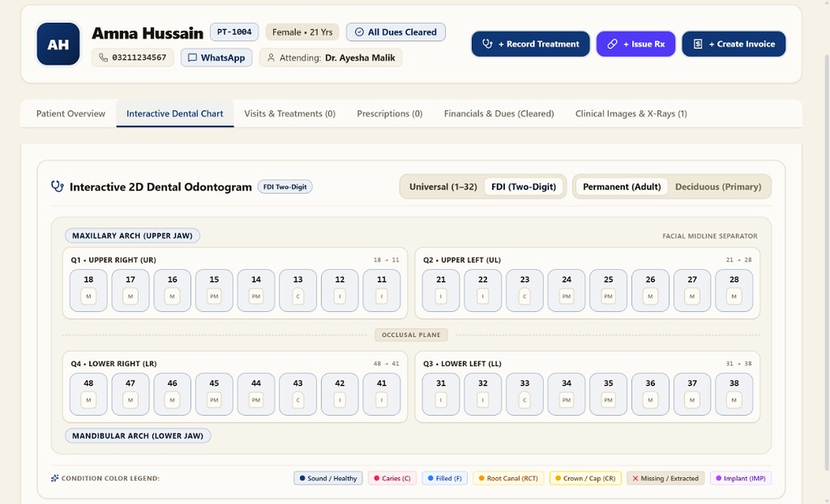Open Clinical Images & X-Rays (1) tab

click(x=631, y=113)
